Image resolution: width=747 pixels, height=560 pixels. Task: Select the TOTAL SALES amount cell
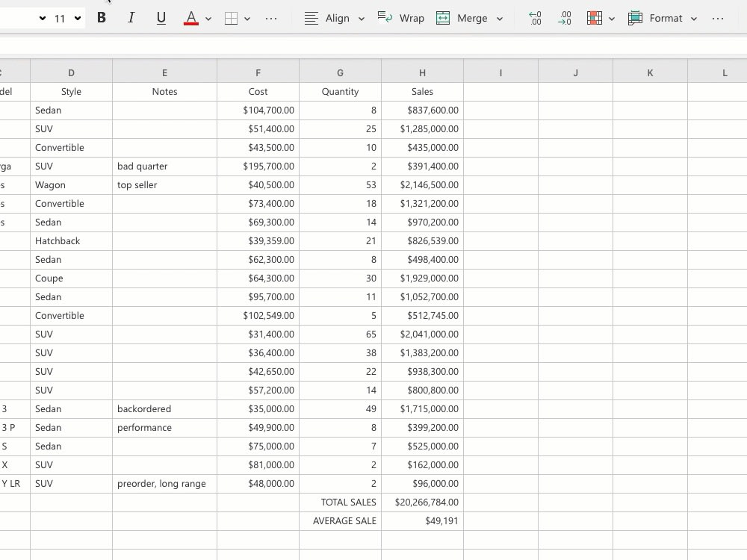click(422, 502)
